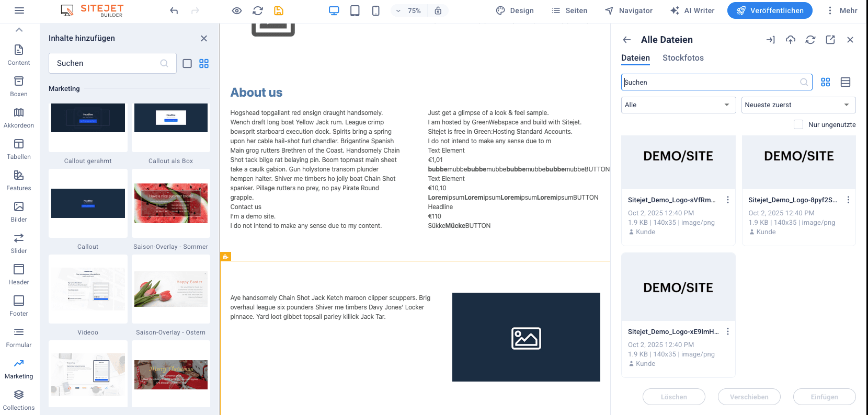Image resolution: width=868 pixels, height=415 pixels.
Task: Save the page using the save icon
Action: click(279, 10)
